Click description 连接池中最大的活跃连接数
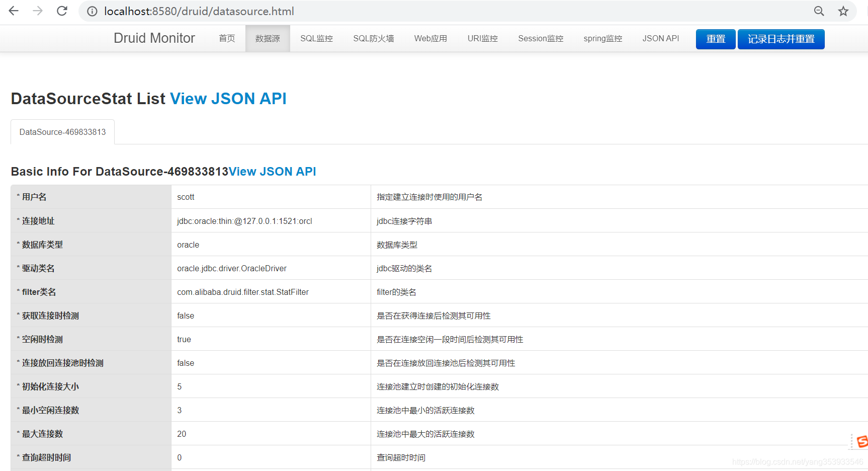Image resolution: width=868 pixels, height=471 pixels. (x=425, y=434)
